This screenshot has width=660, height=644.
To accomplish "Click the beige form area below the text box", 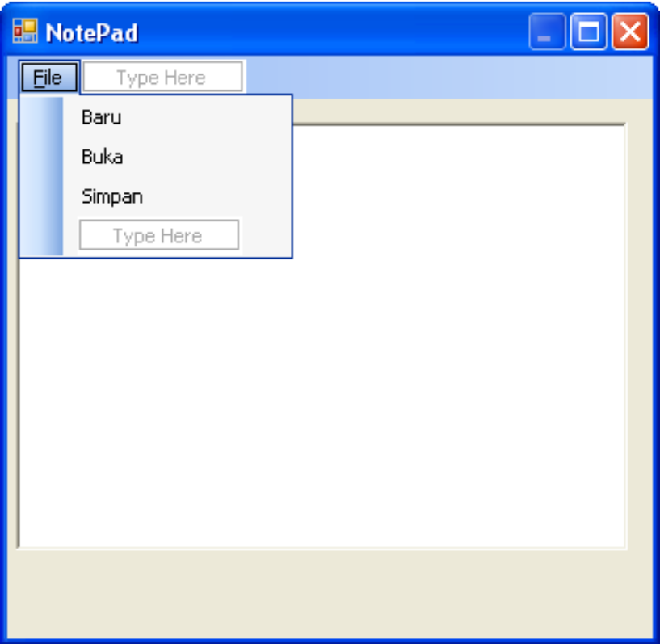I will (323, 594).
